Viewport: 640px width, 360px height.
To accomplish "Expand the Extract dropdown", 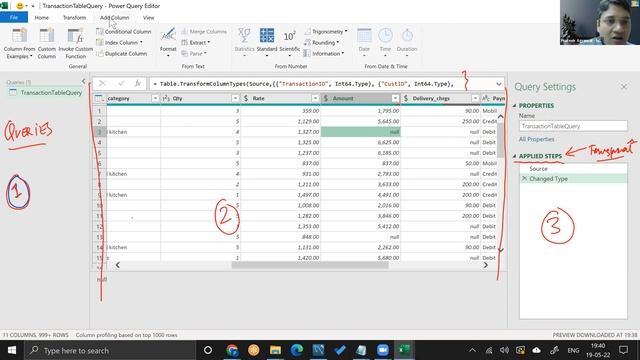I will [x=209, y=42].
